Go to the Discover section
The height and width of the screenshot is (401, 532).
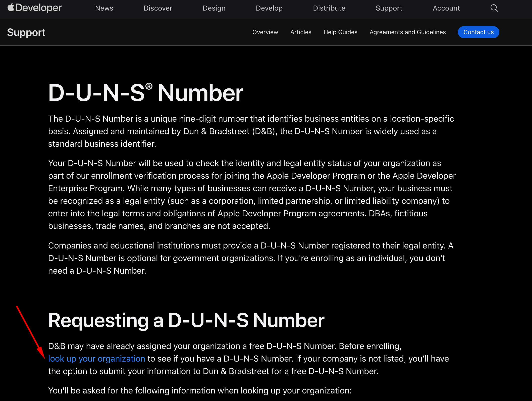(158, 8)
